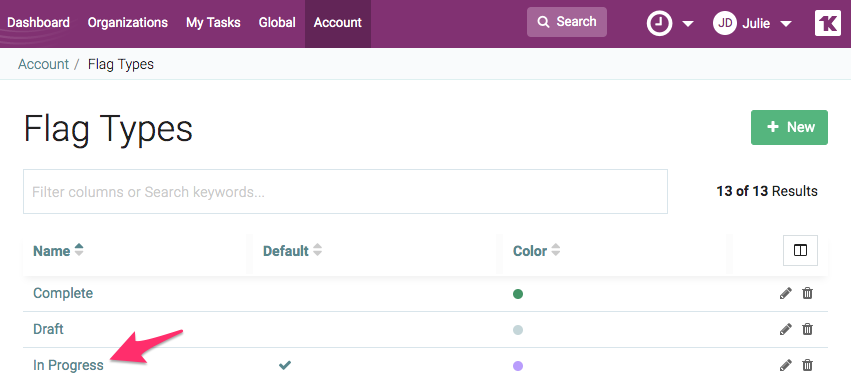The height and width of the screenshot is (381, 851).
Task: Click the green color dot for Complete
Action: [x=518, y=294]
